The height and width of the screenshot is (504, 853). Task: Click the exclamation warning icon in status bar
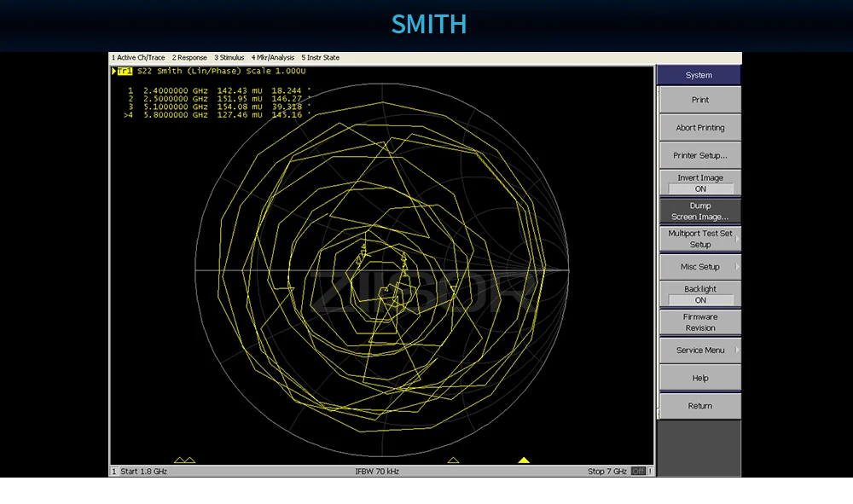(x=650, y=472)
